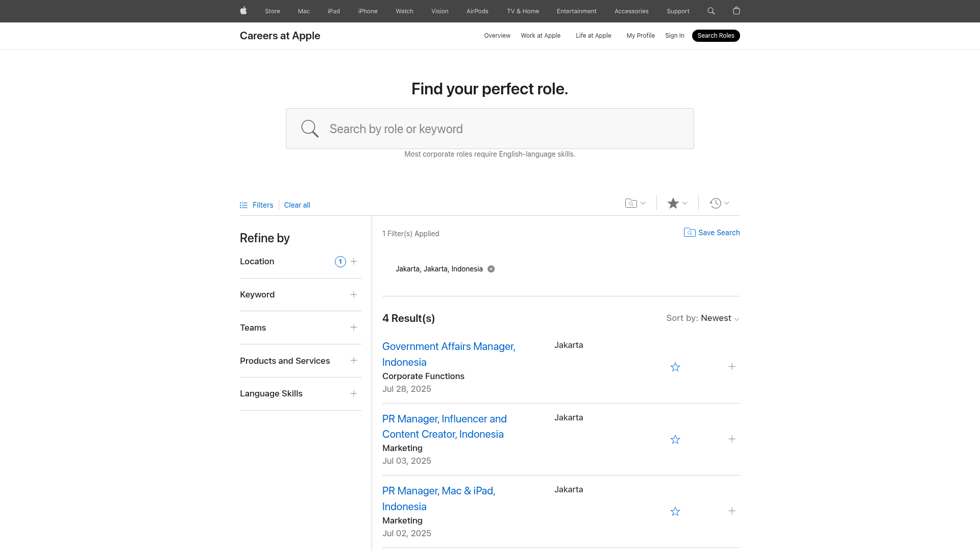This screenshot has width=980, height=551.
Task: Open Government Affairs Manager, Indonesia job
Action: click(x=449, y=354)
